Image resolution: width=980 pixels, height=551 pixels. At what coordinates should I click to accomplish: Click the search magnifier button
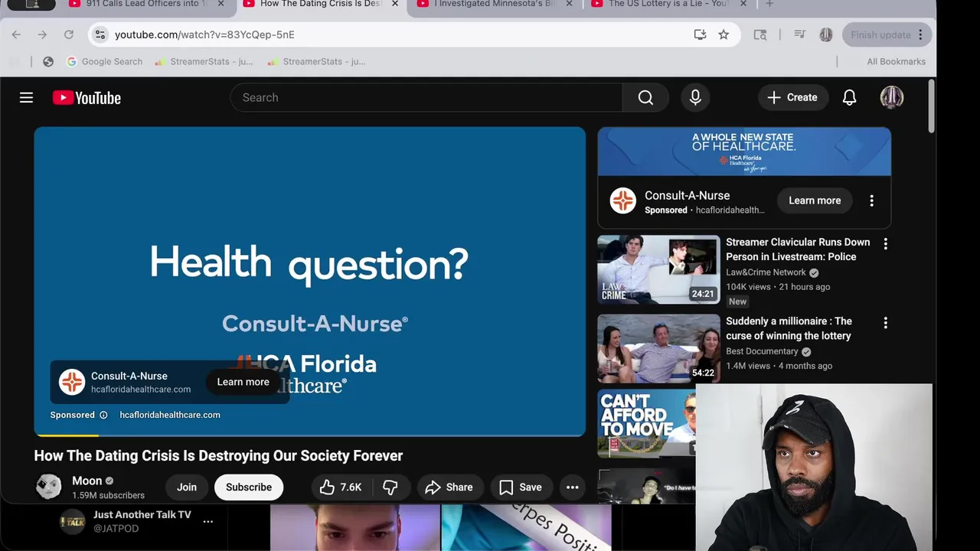(645, 97)
